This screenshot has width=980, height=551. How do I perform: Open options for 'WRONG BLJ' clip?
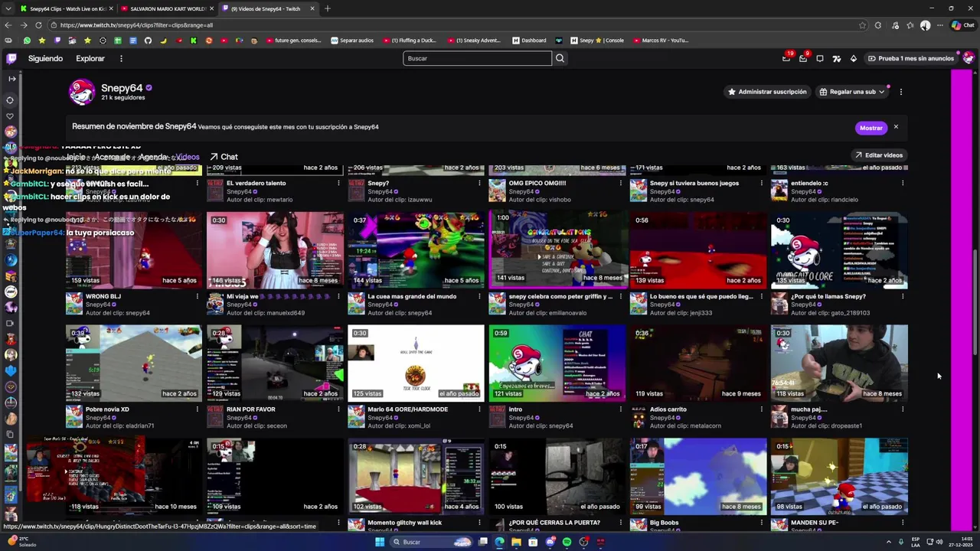click(198, 296)
